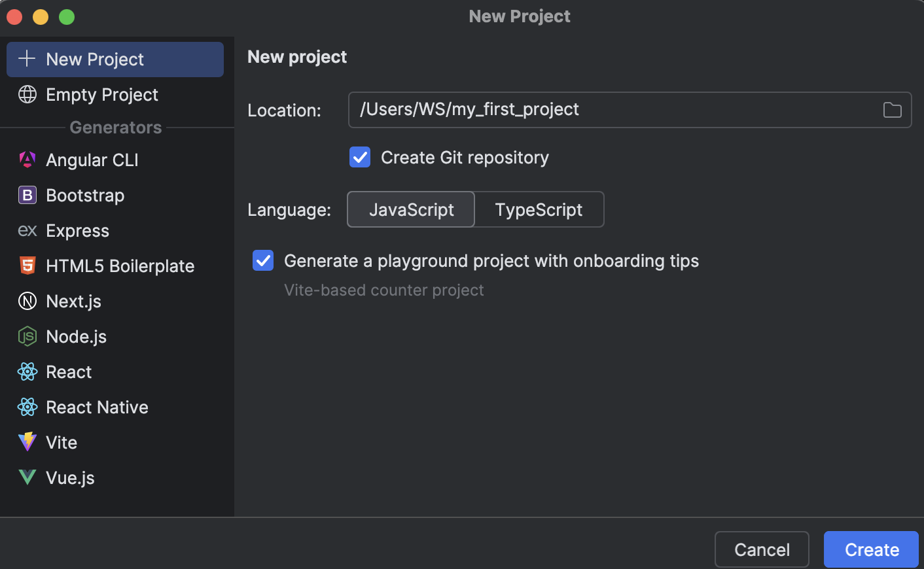Viewport: 924px width, 569px height.
Task: Select the React Native generator
Action: [x=97, y=407]
